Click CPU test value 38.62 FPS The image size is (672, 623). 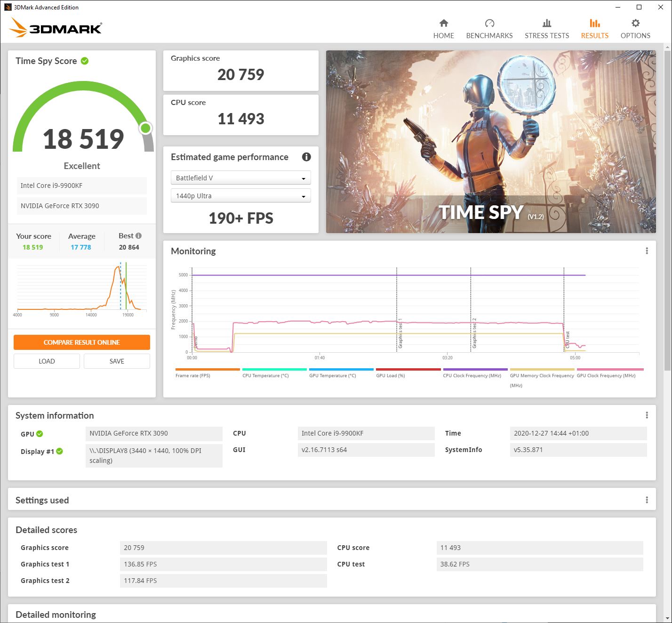[x=540, y=564]
